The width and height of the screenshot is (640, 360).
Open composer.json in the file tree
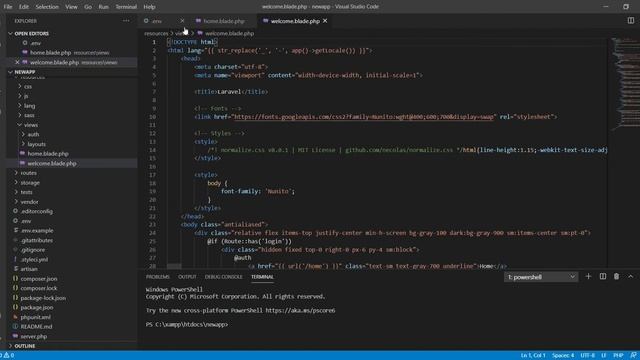point(39,279)
